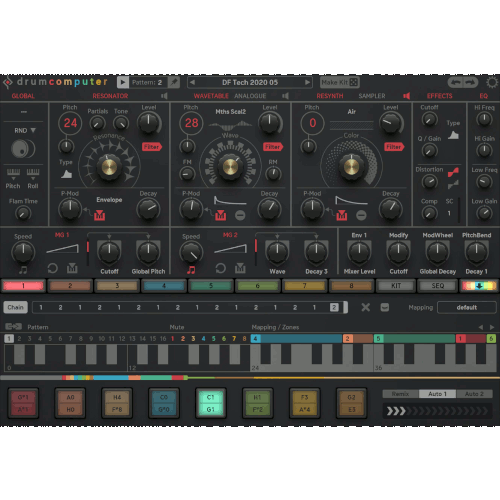The image size is (500, 500).
Task: Click the MG 1 velocity bars icon
Action: [72, 268]
